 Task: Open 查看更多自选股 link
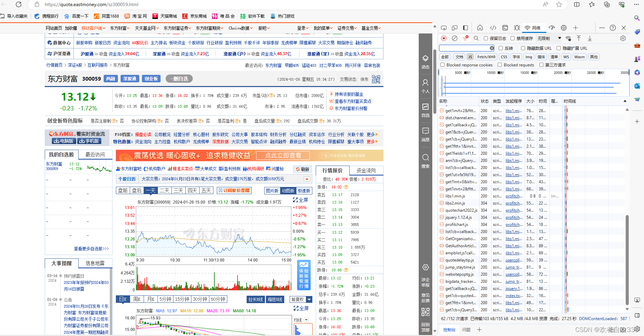pyautogui.click(x=91, y=249)
